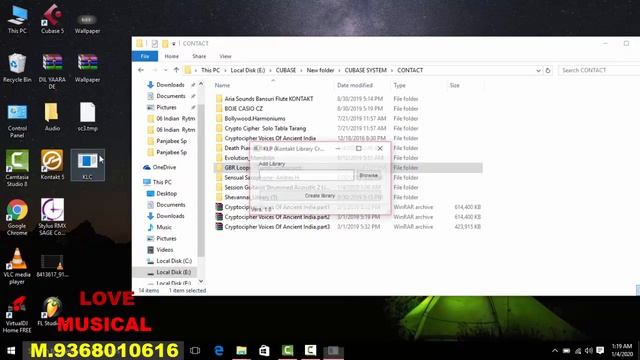Select Music in navigation pane
The image size is (640, 360).
[164, 227]
